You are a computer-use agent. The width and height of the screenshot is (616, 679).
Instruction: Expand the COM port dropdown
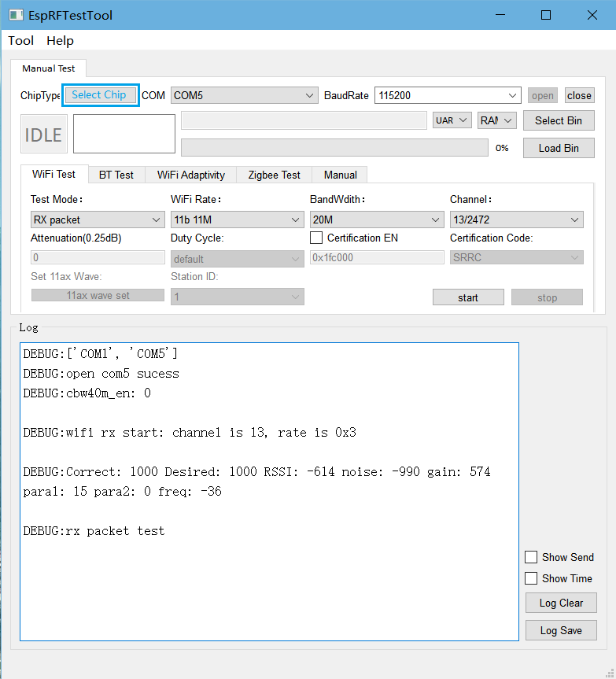click(244, 95)
